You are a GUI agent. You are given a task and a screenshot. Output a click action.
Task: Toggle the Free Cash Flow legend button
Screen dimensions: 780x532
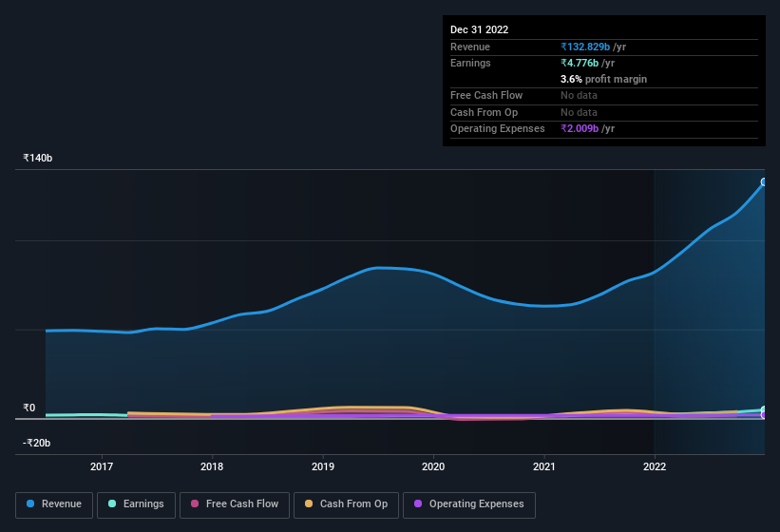235,504
